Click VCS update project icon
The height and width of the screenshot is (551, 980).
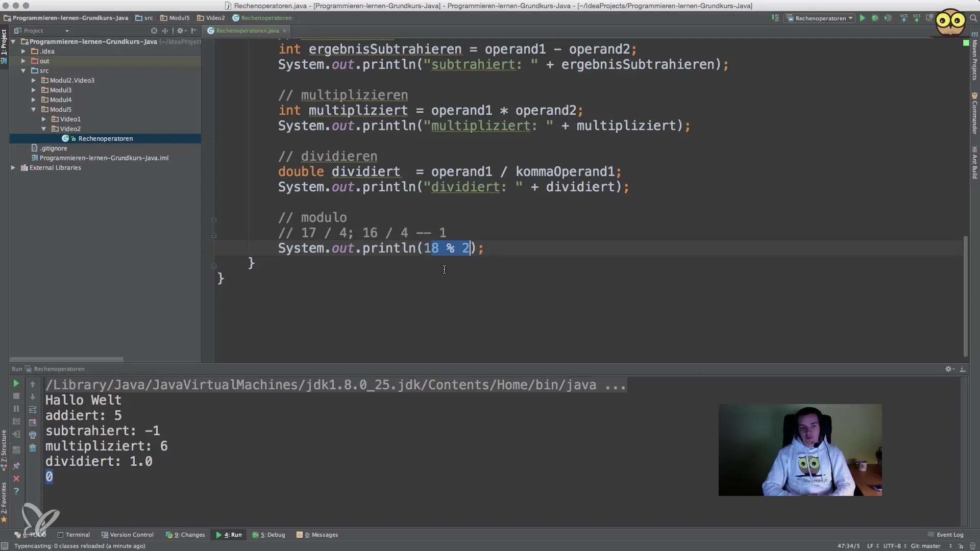[x=904, y=18]
